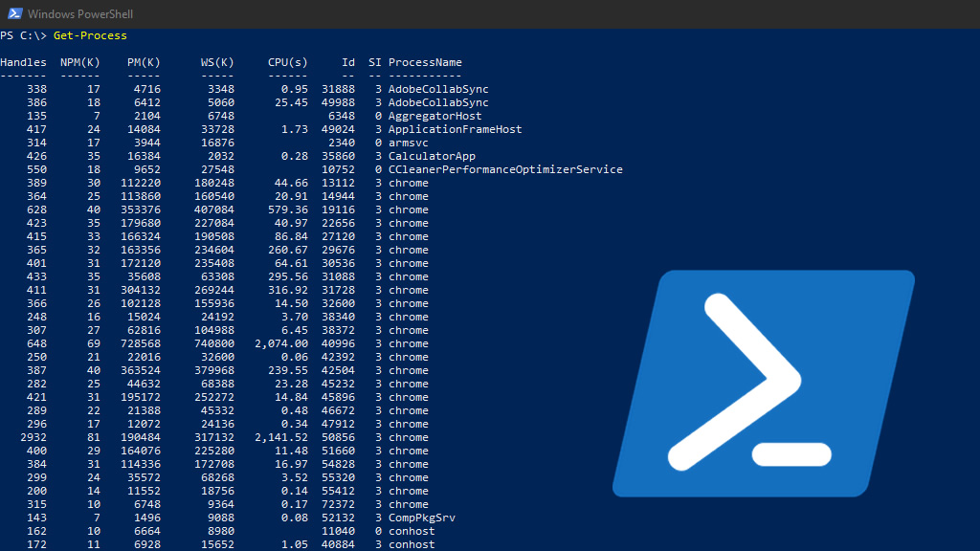This screenshot has width=980, height=551.
Task: Click the CPU value 2,141.52
Action: [281, 437]
